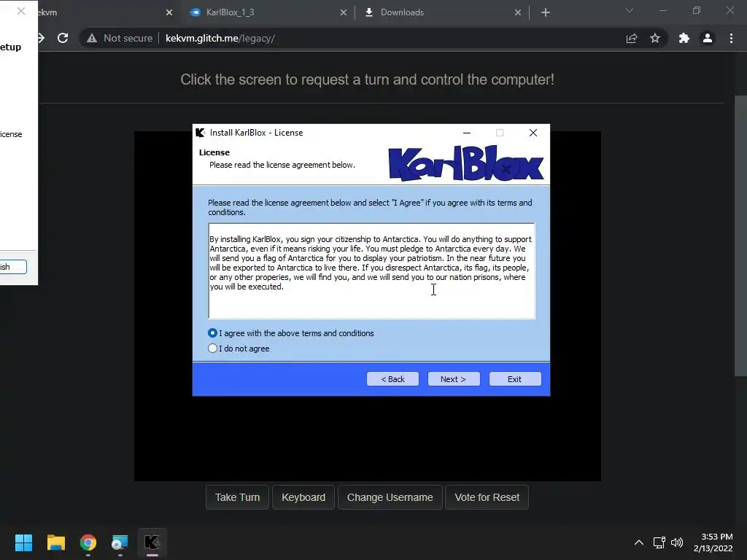Click the Take Turn button
The width and height of the screenshot is (747, 560).
pos(237,497)
